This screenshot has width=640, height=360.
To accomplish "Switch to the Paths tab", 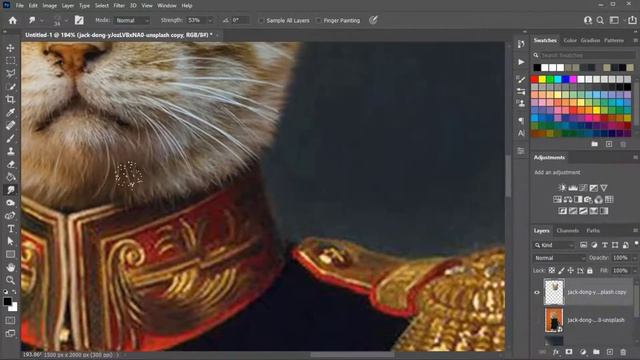I will [593, 231].
